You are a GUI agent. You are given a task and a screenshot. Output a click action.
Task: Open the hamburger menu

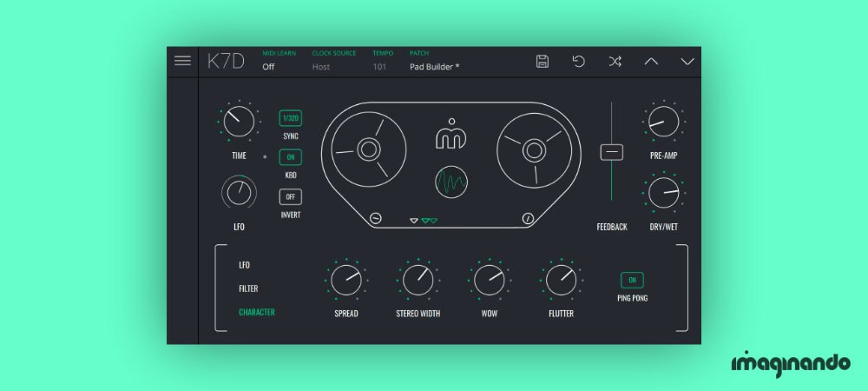182,61
